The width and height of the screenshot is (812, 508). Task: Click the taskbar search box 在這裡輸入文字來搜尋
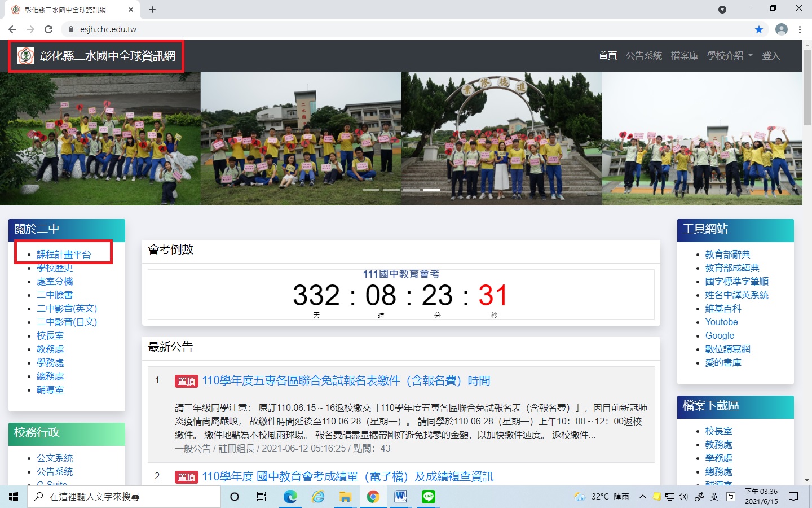tap(124, 497)
